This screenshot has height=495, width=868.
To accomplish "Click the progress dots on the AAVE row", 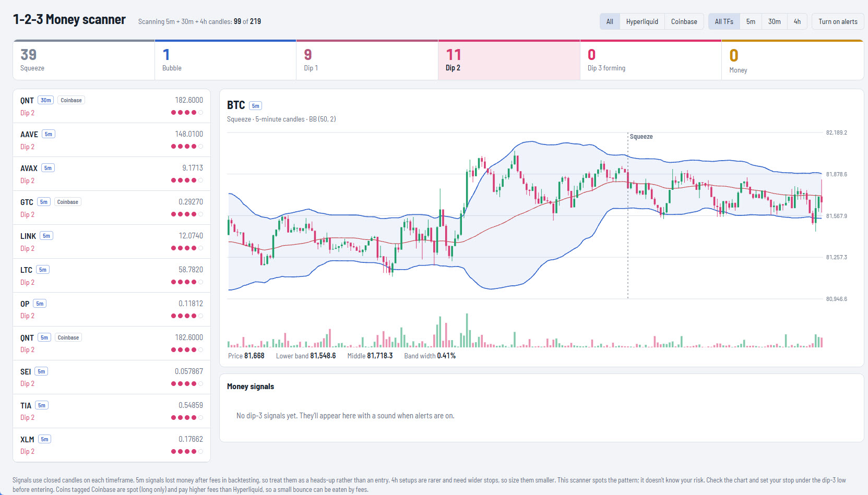I will click(x=187, y=147).
